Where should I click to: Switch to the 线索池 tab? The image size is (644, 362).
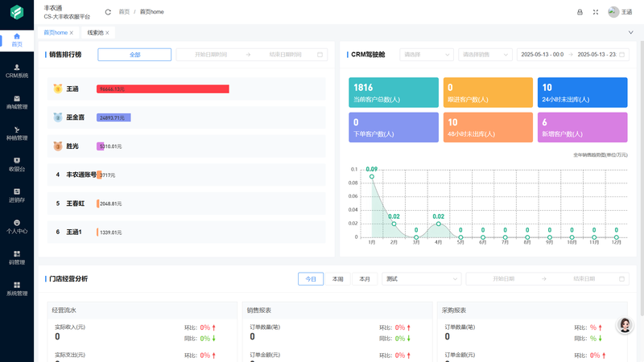(x=97, y=33)
